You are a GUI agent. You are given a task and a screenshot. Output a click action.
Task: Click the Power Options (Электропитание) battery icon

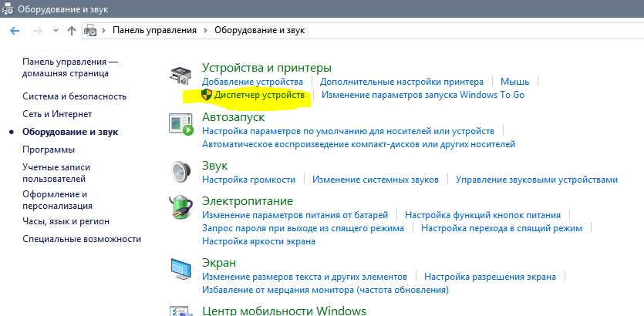(x=181, y=208)
